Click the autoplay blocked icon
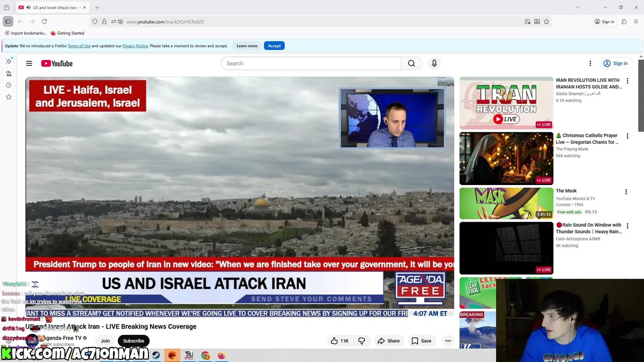This screenshot has height=362, width=644. (x=120, y=22)
